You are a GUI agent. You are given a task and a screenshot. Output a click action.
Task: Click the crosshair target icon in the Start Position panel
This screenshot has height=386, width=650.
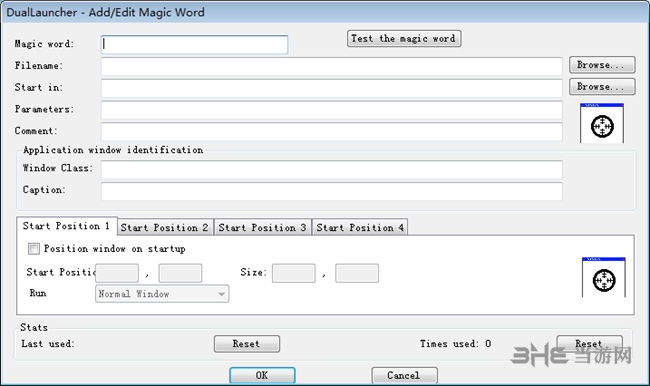(x=604, y=277)
